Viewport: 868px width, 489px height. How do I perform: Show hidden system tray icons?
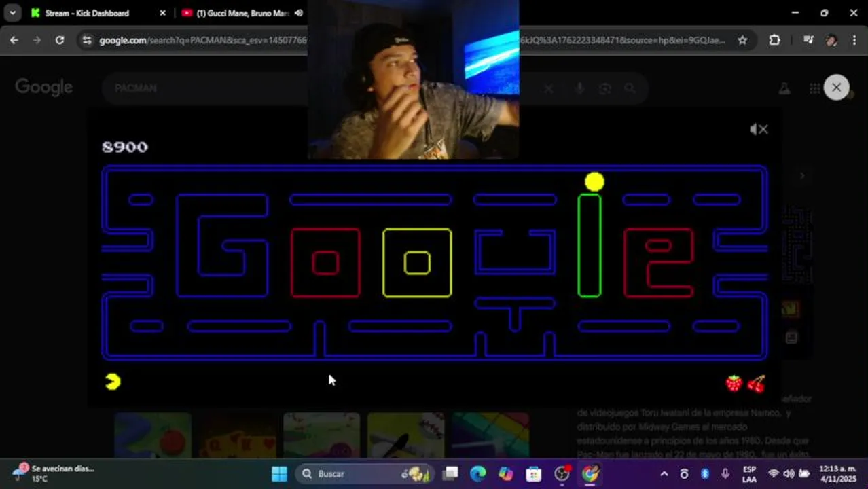pos(664,473)
